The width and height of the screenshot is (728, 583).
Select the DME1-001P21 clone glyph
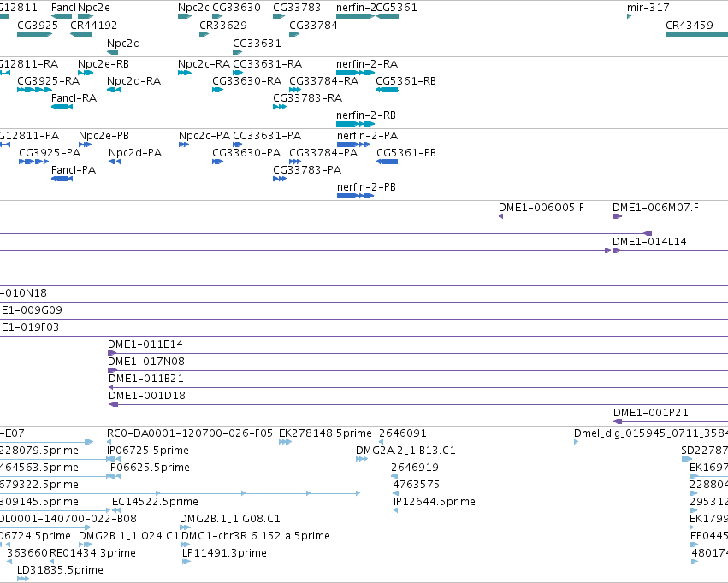click(x=618, y=421)
